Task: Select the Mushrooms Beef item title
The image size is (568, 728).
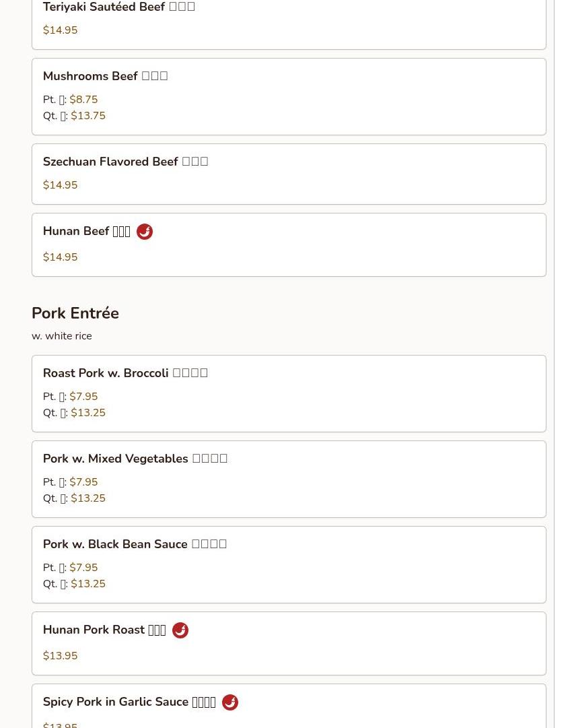Action: tap(105, 76)
